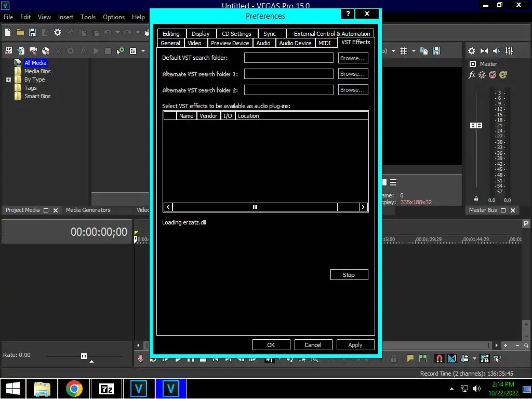Click OK in the Preferences dialog
Screen dimensions: 532x399
[271, 345]
